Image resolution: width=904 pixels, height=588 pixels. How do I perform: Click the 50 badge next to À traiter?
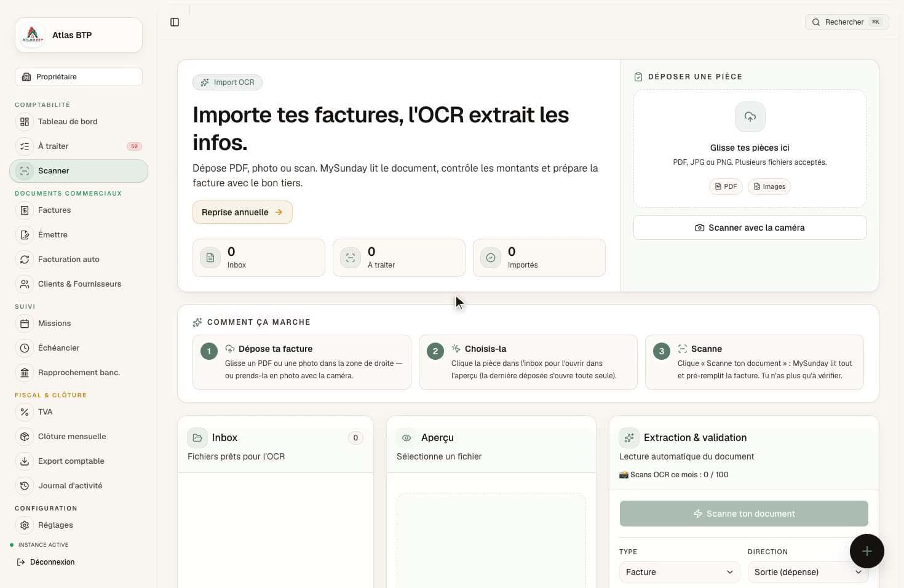(134, 146)
